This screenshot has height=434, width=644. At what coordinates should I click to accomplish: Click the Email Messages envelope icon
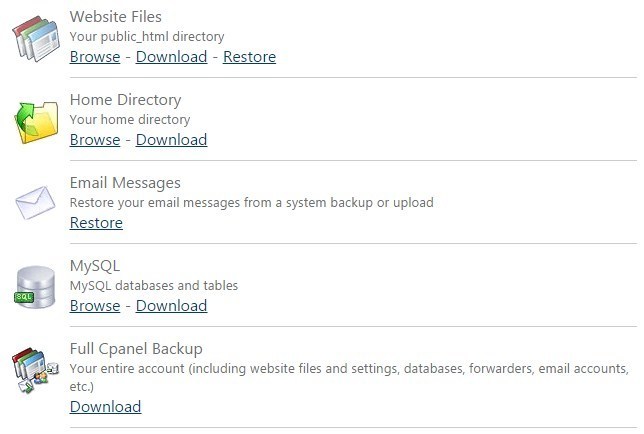[x=35, y=202]
